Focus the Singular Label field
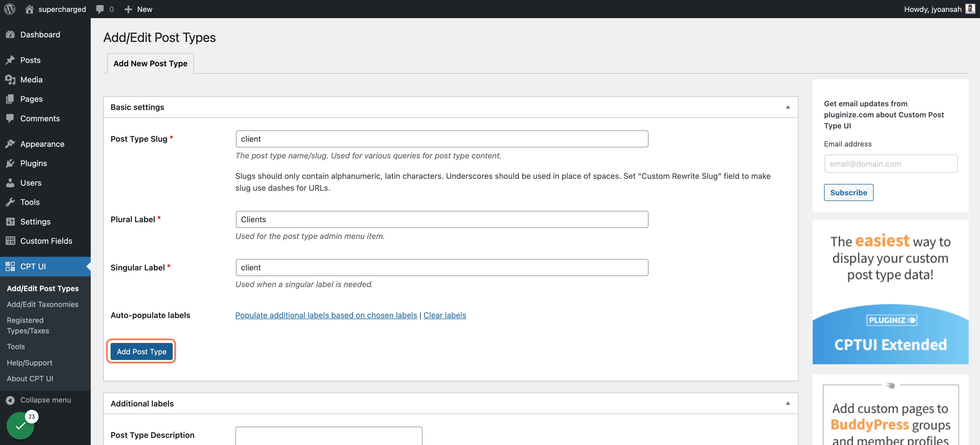 coord(442,268)
